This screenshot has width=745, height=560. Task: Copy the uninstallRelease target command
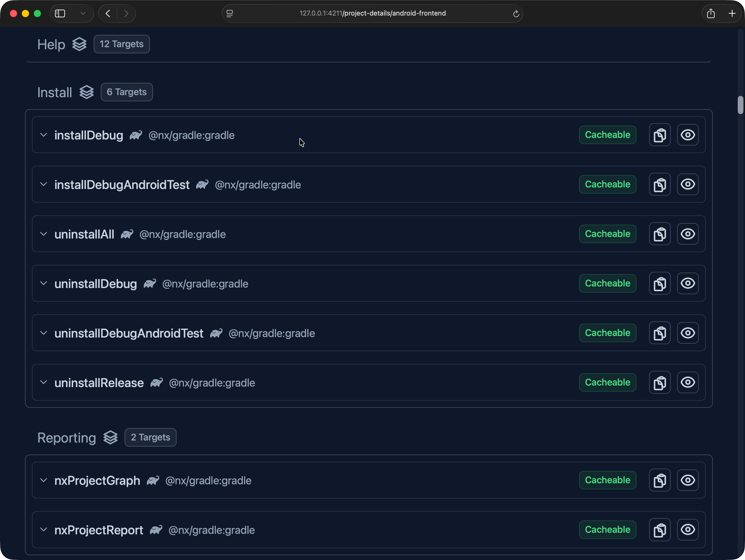[x=659, y=383]
